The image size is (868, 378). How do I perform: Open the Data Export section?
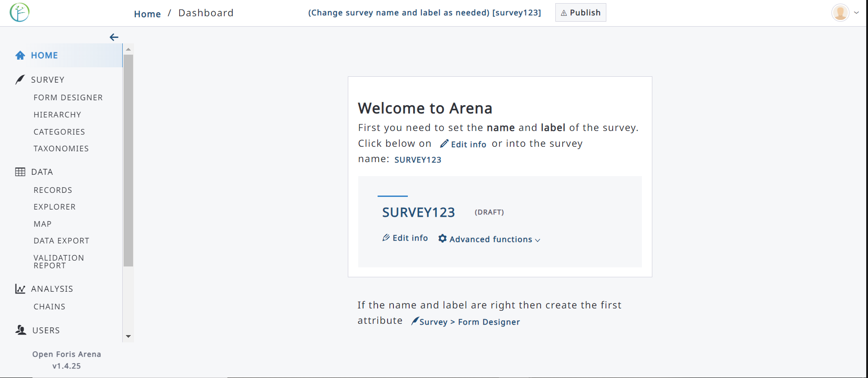point(61,241)
